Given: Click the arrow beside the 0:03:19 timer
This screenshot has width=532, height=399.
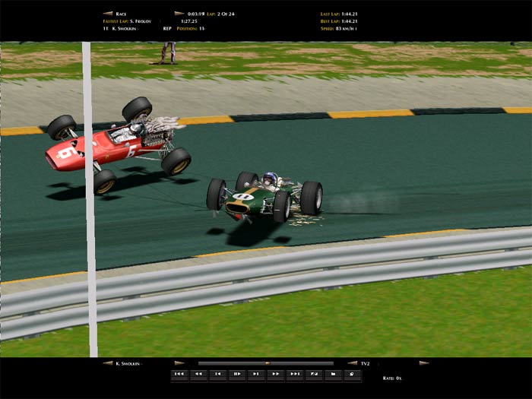Looking at the screenshot, I should point(179,14).
